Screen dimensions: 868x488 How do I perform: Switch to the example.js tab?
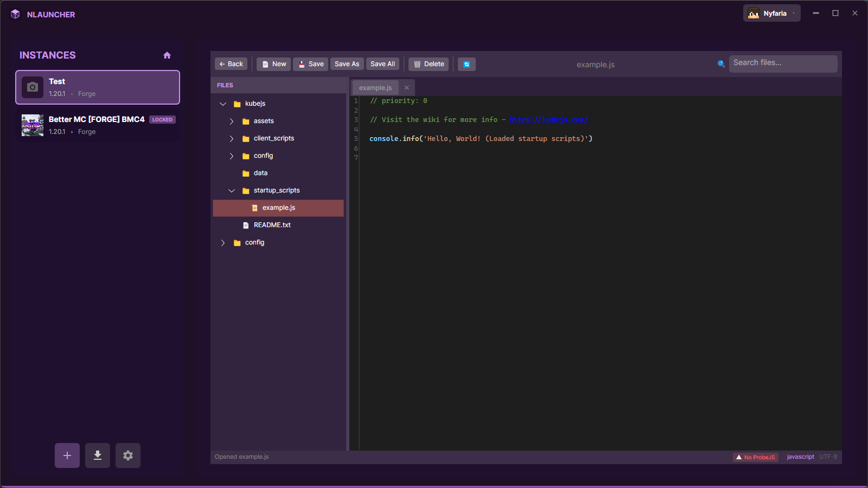click(375, 87)
